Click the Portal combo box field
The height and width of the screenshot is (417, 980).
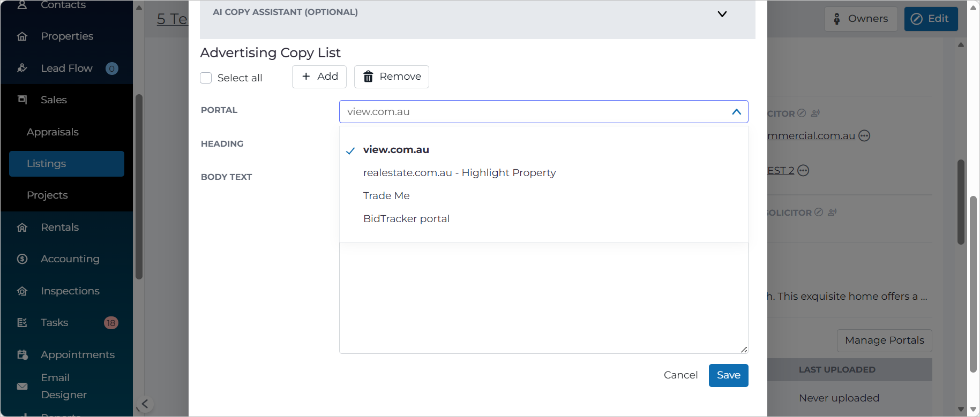coord(543,112)
